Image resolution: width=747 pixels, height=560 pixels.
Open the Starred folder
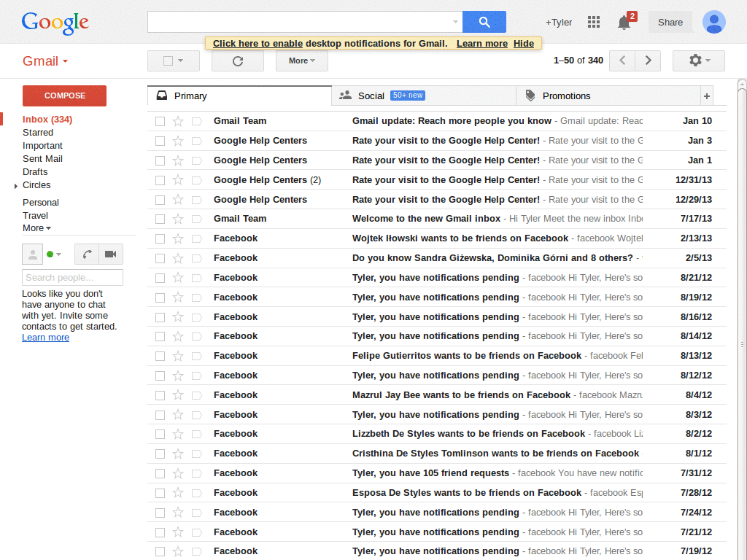coord(38,133)
